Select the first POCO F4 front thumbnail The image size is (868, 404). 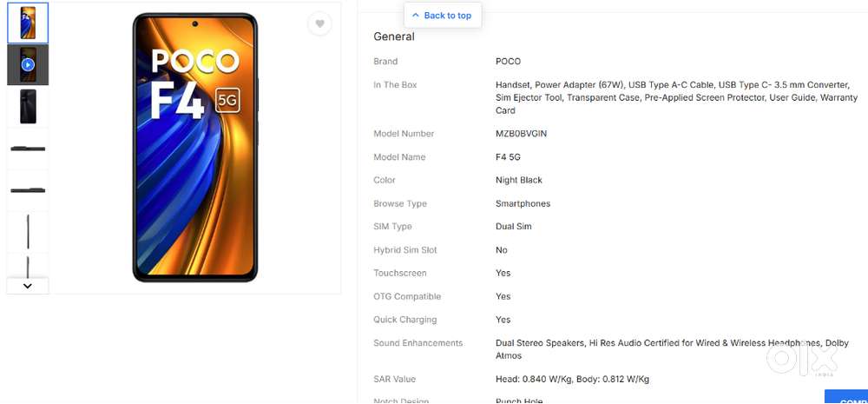click(x=28, y=23)
